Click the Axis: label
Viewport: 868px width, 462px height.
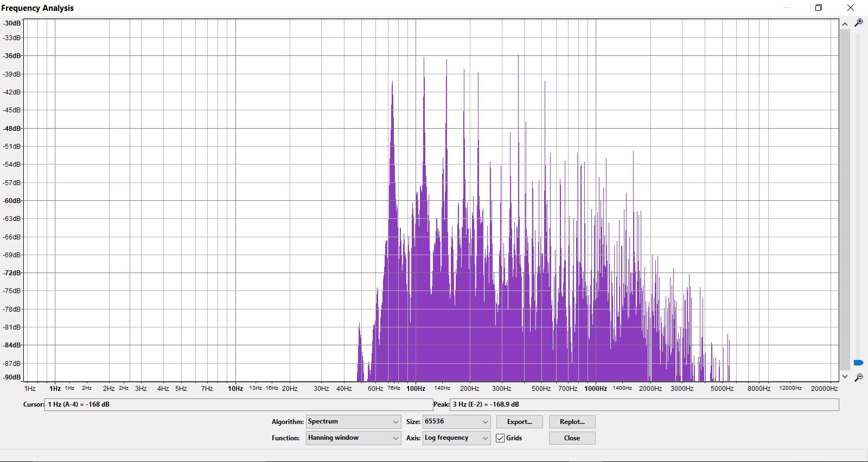[x=413, y=438]
